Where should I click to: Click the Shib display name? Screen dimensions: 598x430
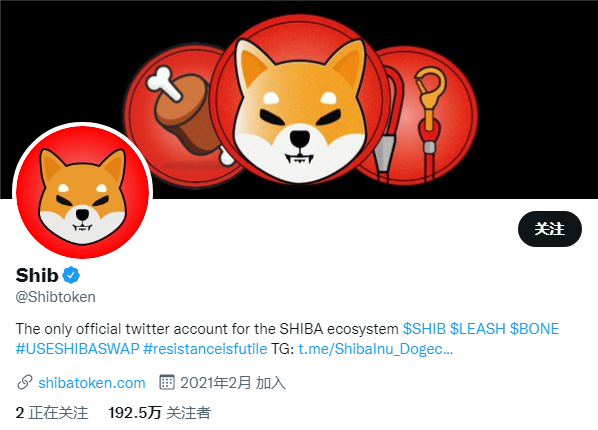37,275
